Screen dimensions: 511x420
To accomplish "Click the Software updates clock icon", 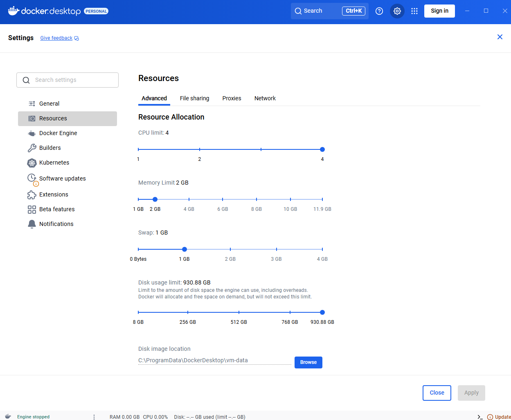I will (x=32, y=178).
